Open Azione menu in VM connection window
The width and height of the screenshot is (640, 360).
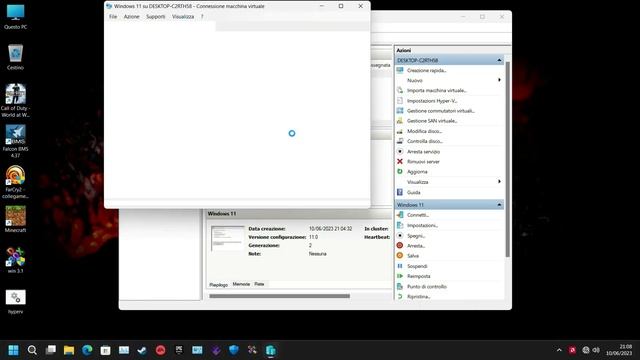point(131,17)
